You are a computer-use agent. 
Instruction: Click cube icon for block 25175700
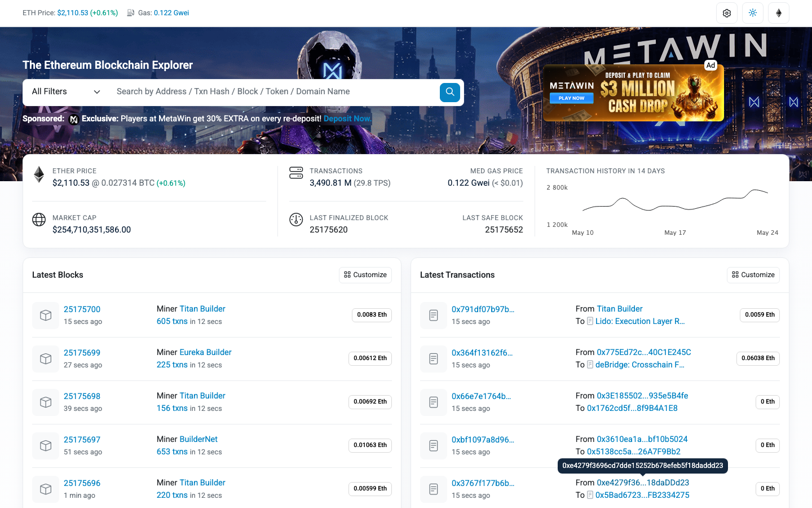click(x=46, y=315)
